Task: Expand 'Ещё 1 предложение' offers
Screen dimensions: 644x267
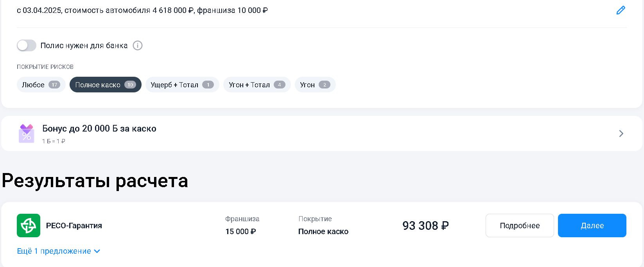Action: (54, 251)
